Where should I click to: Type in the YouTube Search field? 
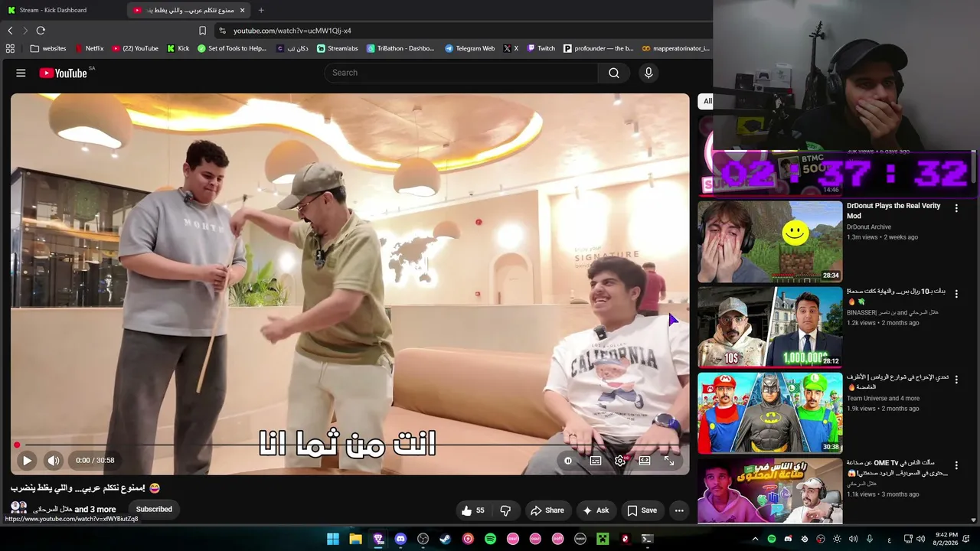click(x=461, y=73)
